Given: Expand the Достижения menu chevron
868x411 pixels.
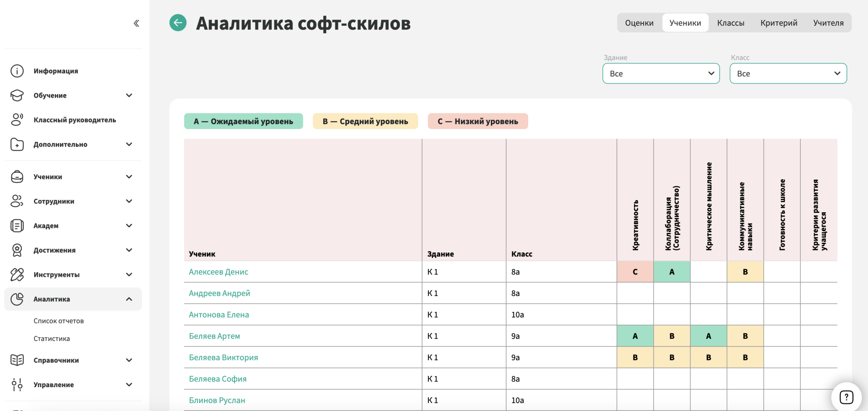Looking at the screenshot, I should 129,250.
